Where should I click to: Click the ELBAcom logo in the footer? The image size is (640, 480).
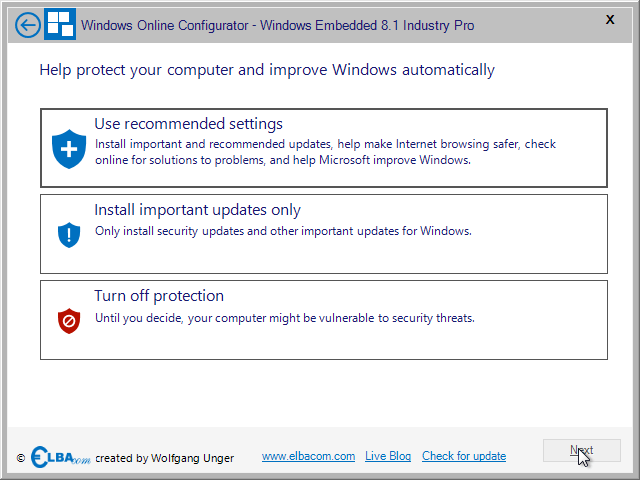click(60, 457)
